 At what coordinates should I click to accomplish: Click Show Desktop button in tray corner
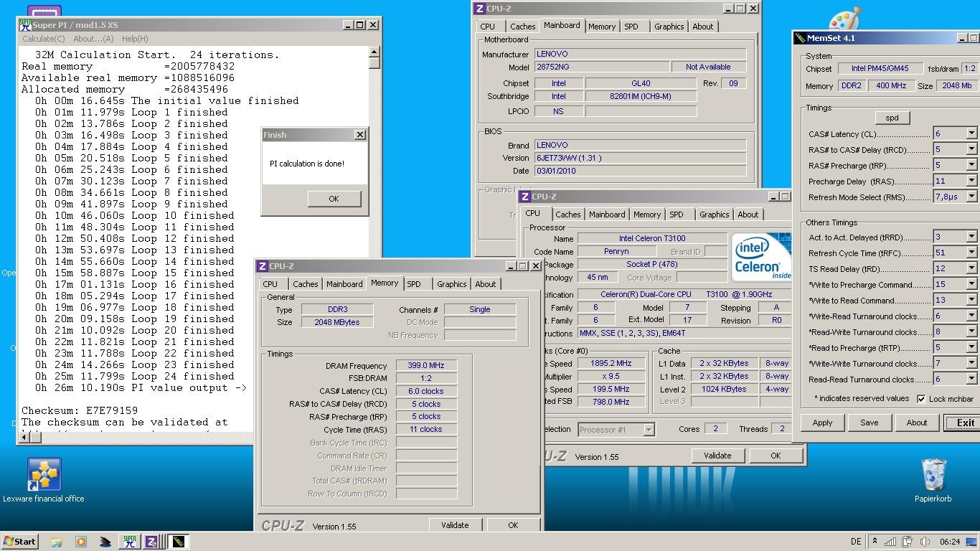coord(971,542)
